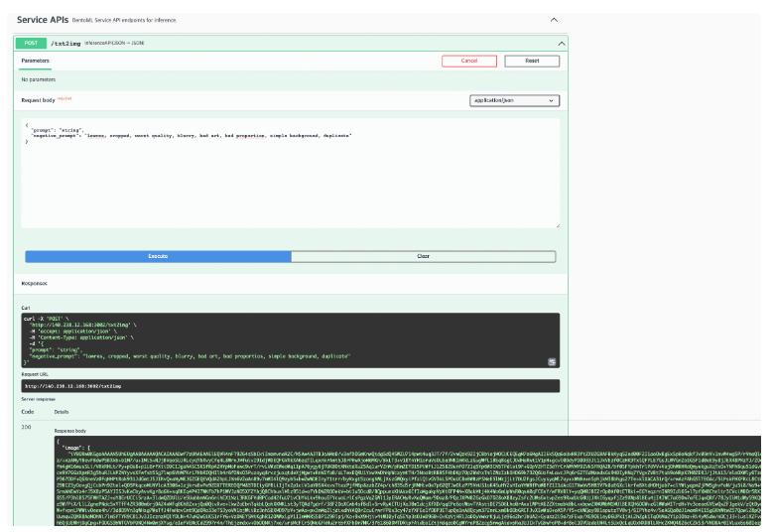Copy the curl command with clipboard icon
773x532 pixels.
point(552,362)
